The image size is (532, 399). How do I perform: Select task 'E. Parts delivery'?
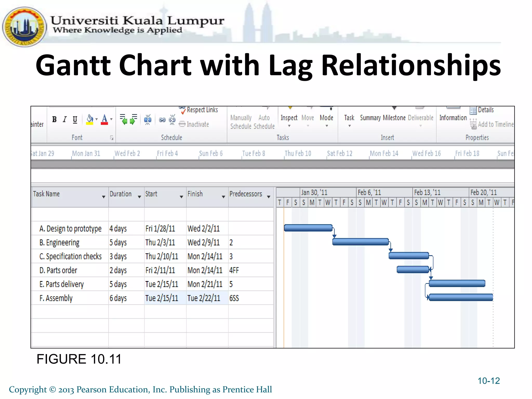(x=62, y=284)
